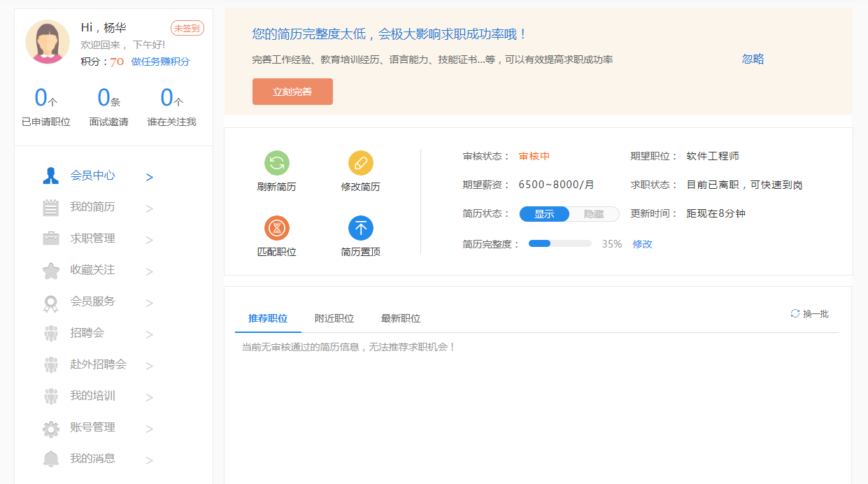Click the 我的消息 bell icon
Viewport: 868px width, 484px height.
[x=51, y=459]
